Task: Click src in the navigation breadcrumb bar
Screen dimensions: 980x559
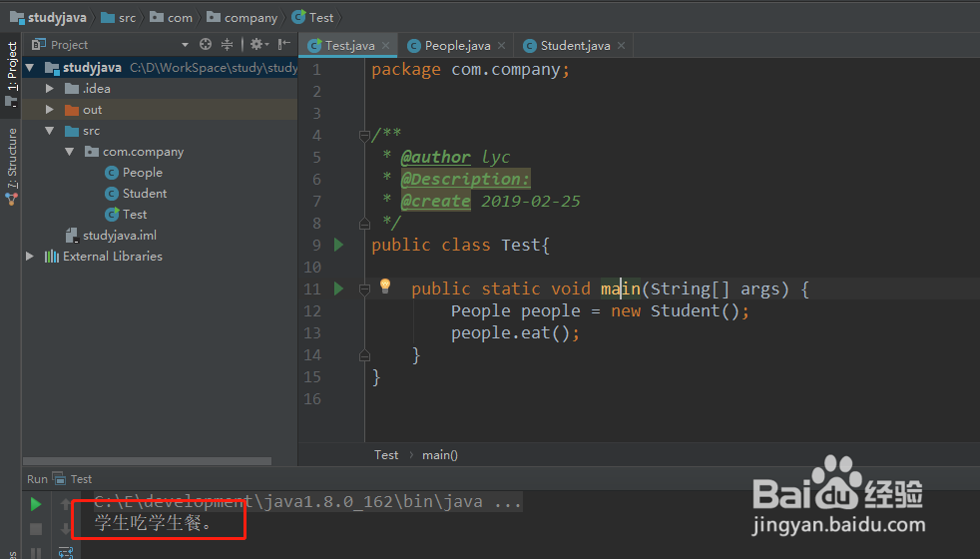Action: 118,18
